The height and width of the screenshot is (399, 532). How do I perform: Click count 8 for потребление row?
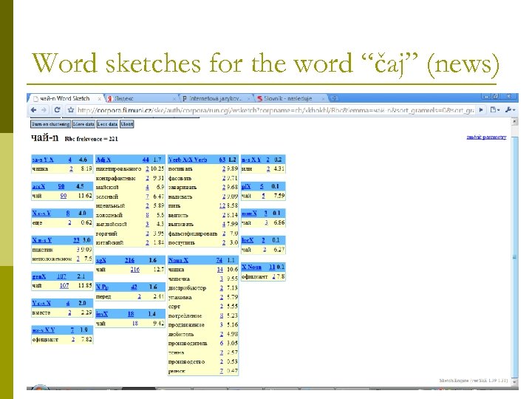tap(221, 316)
